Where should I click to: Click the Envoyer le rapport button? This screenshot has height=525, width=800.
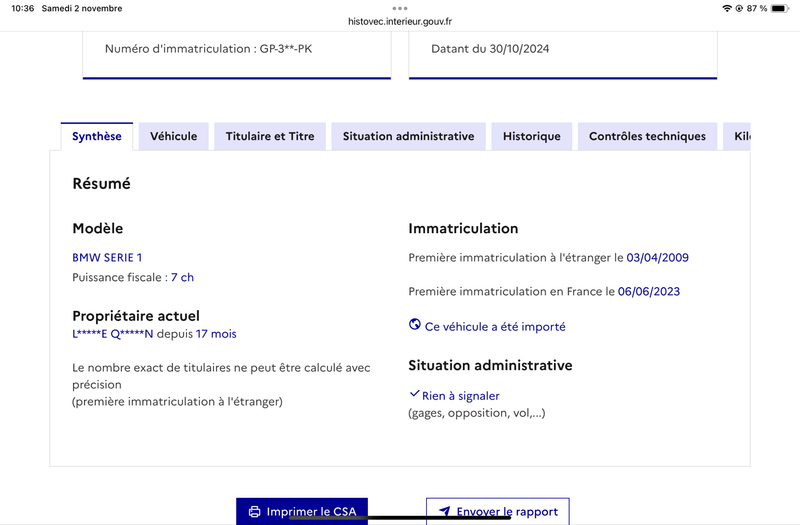pos(498,511)
